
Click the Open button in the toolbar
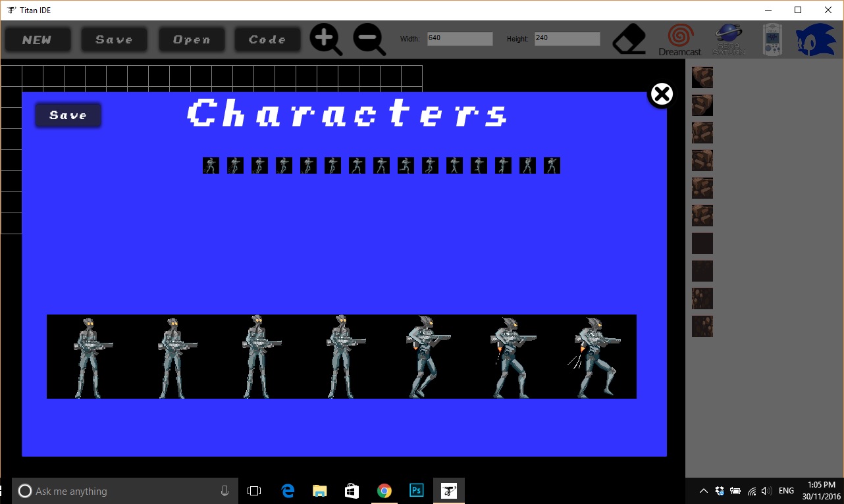click(192, 39)
